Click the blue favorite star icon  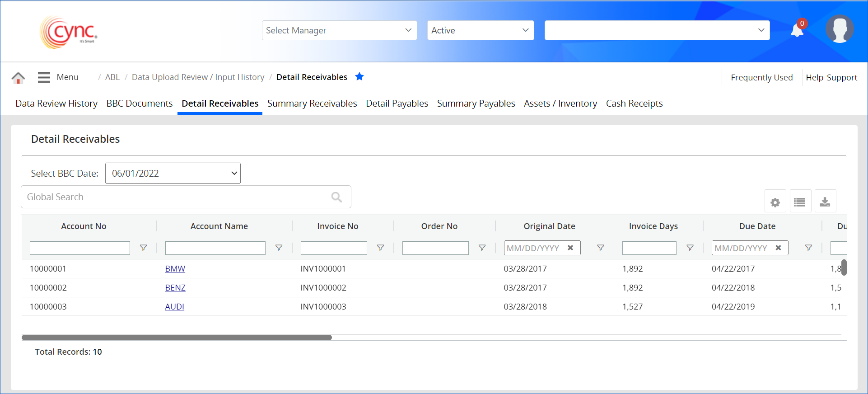359,77
